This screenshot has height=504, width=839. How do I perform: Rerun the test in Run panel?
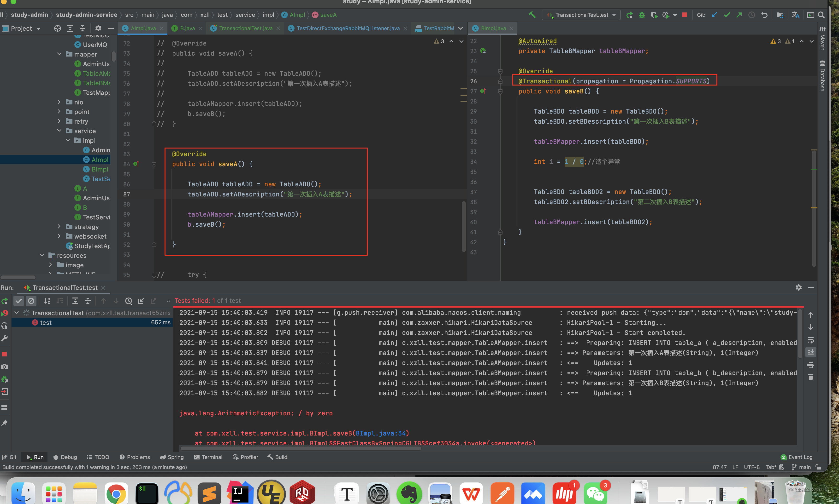pyautogui.click(x=5, y=301)
